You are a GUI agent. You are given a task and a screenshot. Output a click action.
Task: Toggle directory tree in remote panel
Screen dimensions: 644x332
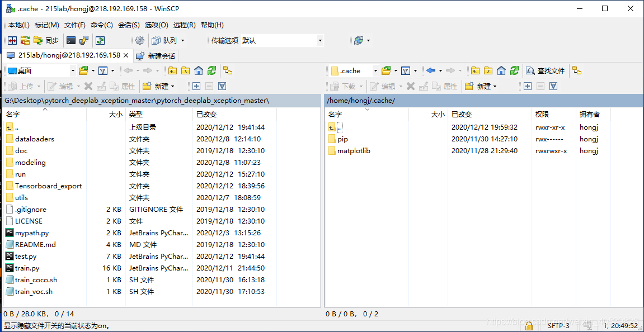(577, 70)
